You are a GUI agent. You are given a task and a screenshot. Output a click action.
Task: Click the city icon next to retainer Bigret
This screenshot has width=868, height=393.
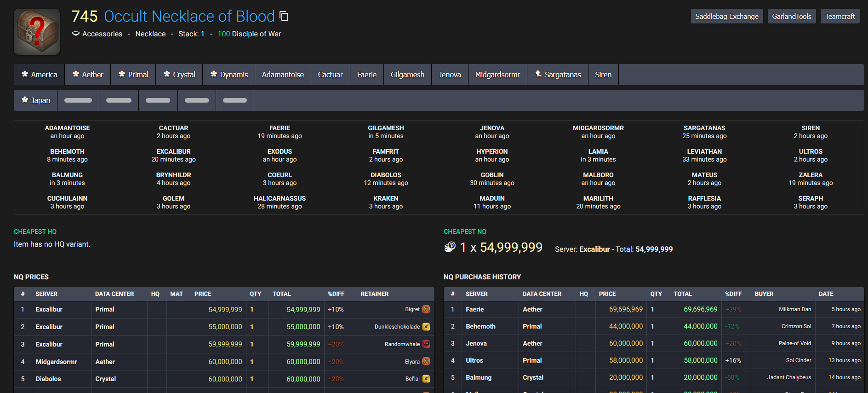pos(426,309)
